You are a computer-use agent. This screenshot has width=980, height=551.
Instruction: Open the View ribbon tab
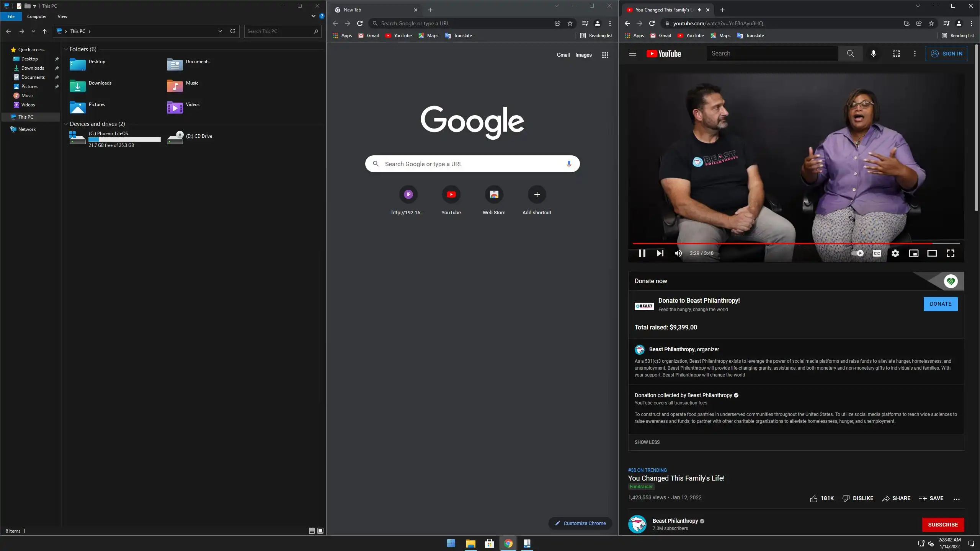[62, 16]
